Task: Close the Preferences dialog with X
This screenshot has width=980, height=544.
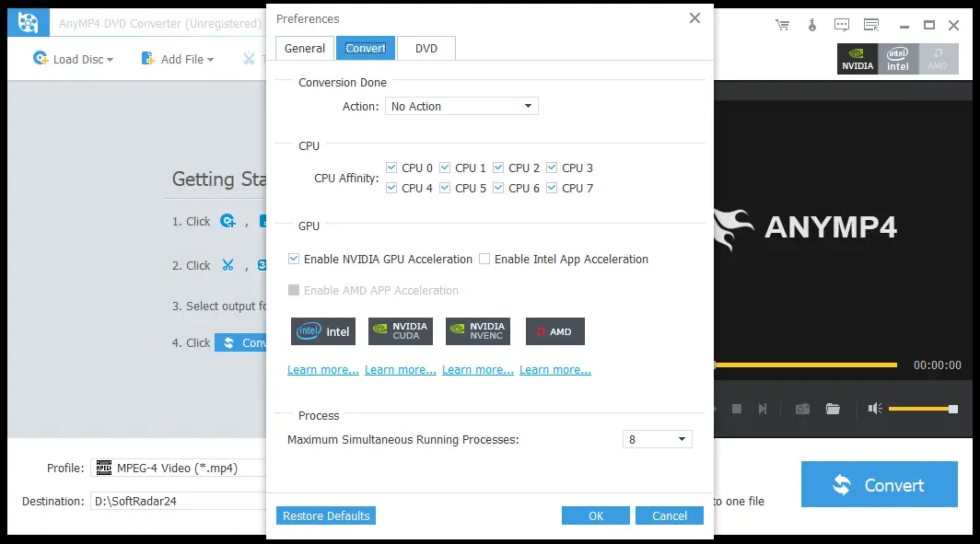Action: [694, 18]
